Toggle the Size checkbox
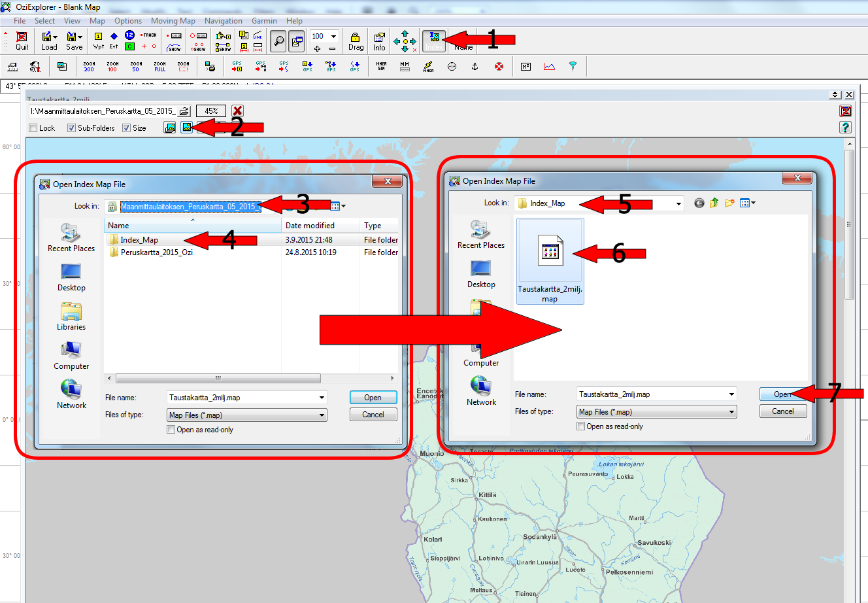 pos(127,128)
